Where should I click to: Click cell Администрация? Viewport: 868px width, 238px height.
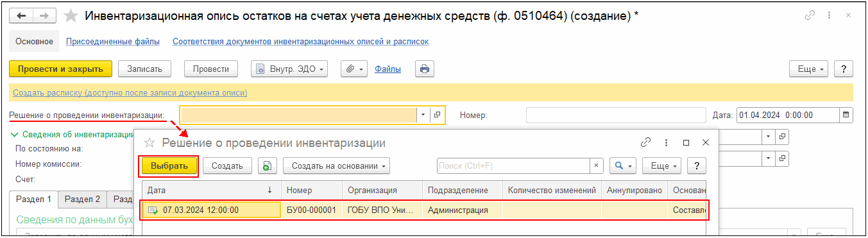tap(462, 210)
